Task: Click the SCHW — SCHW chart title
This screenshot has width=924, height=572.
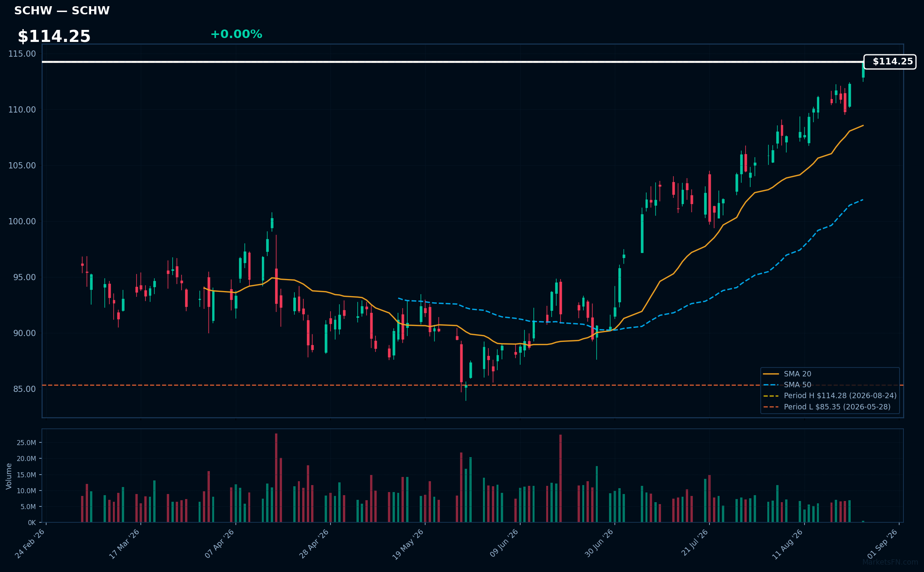Action: pyautogui.click(x=62, y=10)
